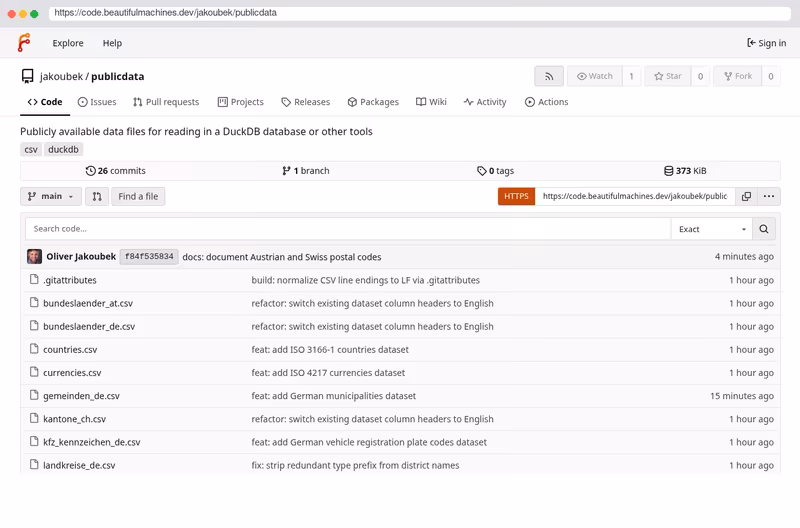This screenshot has width=800, height=528.
Task: Click the csv topic tag
Action: 31,149
